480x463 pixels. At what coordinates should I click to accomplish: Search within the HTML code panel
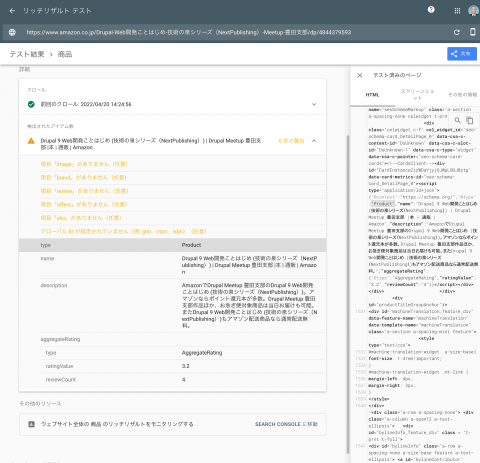pyautogui.click(x=458, y=120)
